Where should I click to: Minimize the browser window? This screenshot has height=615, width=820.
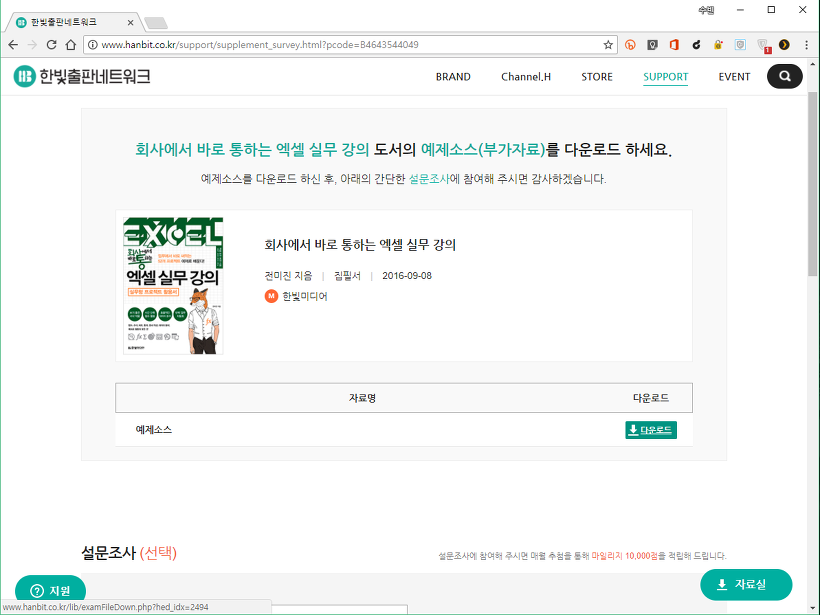(740, 10)
